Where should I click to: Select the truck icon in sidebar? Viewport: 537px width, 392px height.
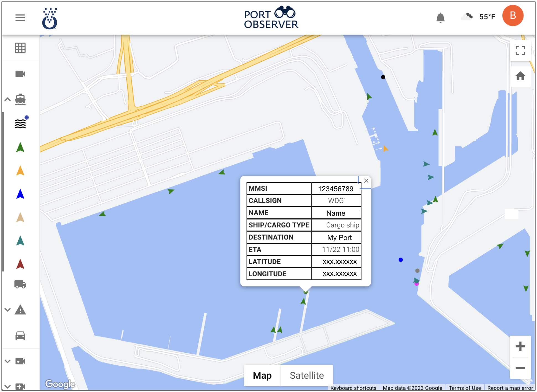(20, 284)
